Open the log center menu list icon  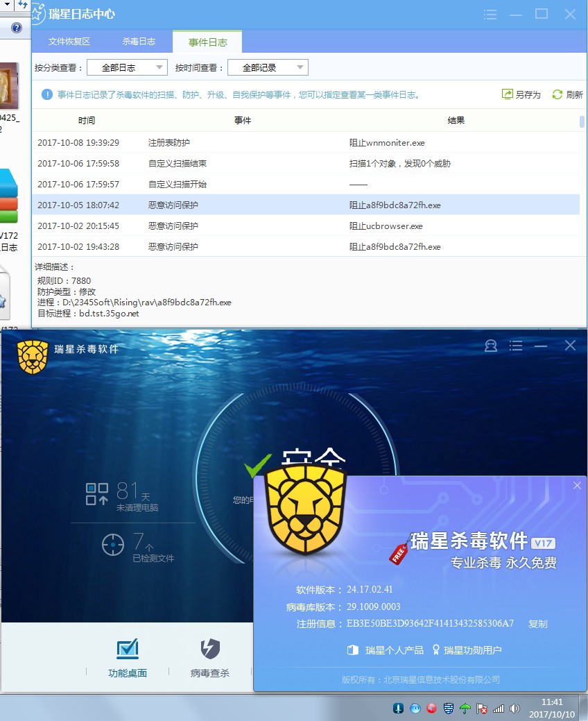click(490, 15)
